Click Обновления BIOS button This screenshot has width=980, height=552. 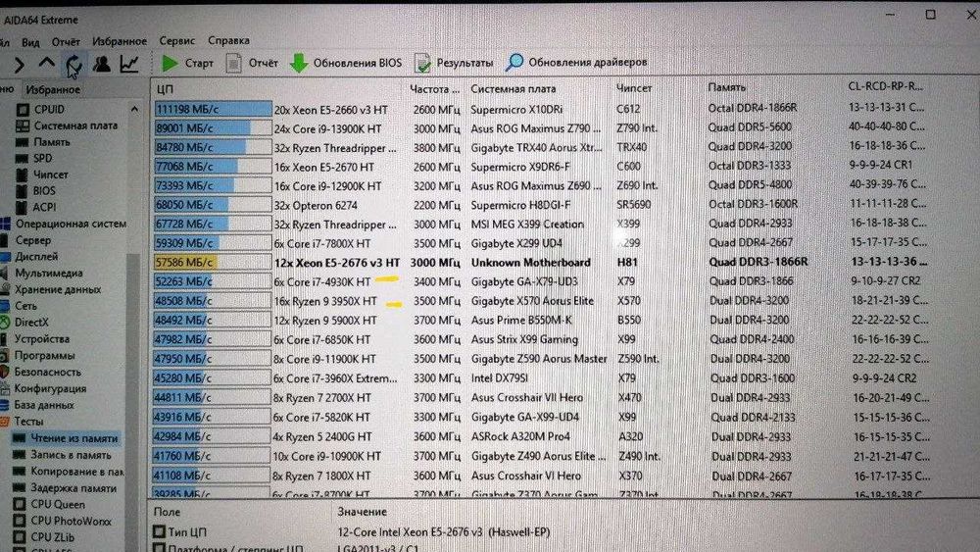[x=346, y=63]
